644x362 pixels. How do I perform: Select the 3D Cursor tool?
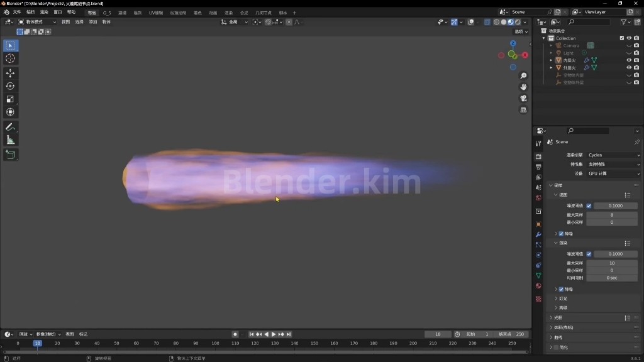coord(10,58)
